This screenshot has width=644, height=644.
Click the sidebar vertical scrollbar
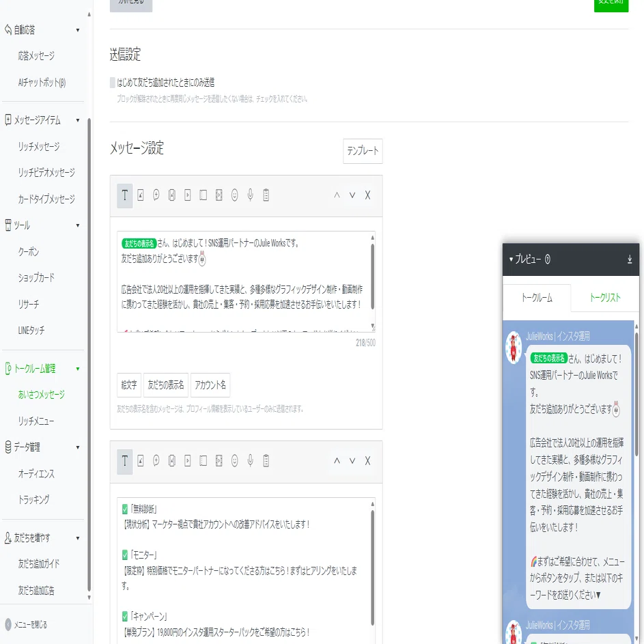coord(89,354)
